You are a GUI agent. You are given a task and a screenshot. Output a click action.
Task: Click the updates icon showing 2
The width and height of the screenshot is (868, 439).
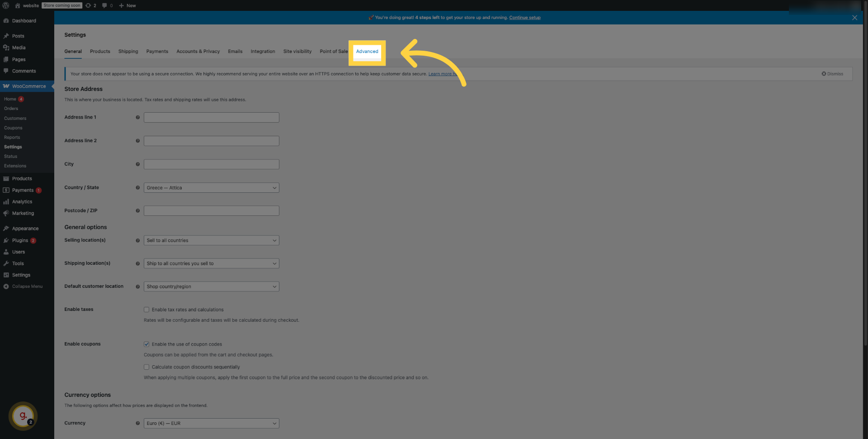point(88,5)
